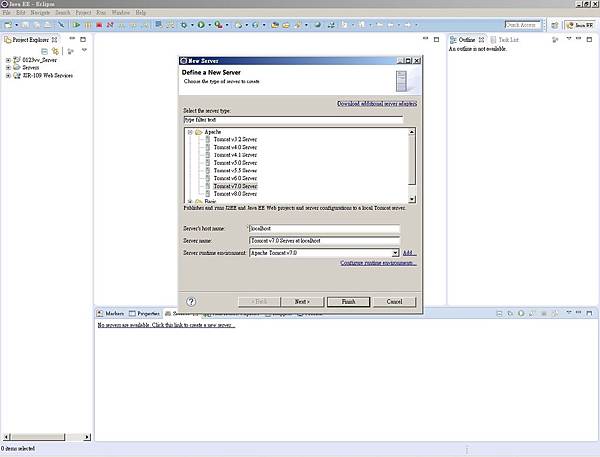Click the Print toolbar icon
The height and width of the screenshot is (457, 600).
(x=47, y=25)
